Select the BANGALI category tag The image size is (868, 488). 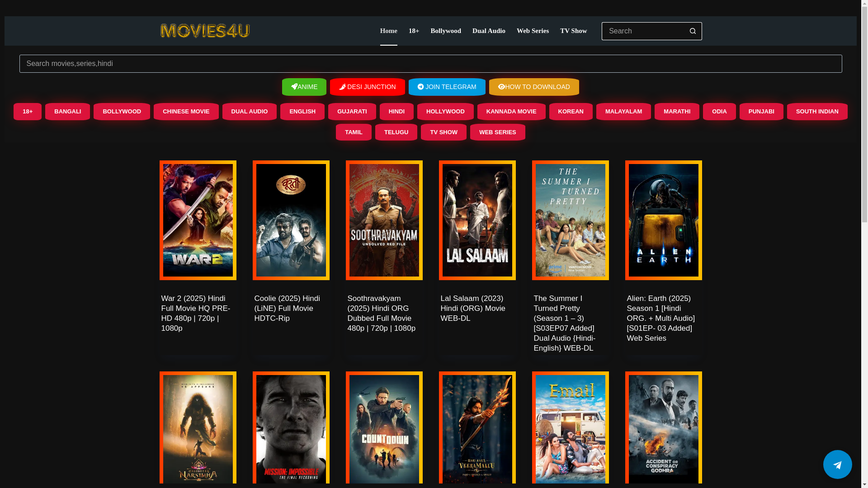coord(68,112)
